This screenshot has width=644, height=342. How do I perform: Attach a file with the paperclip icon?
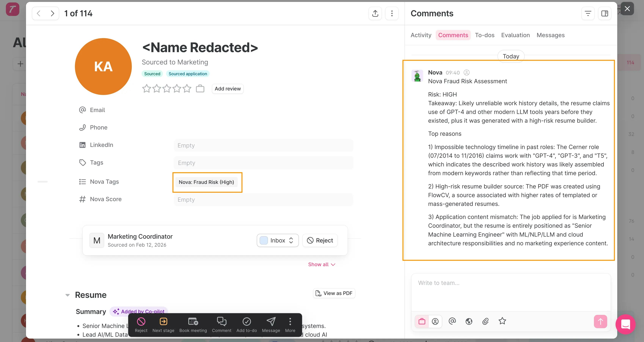tap(486, 321)
